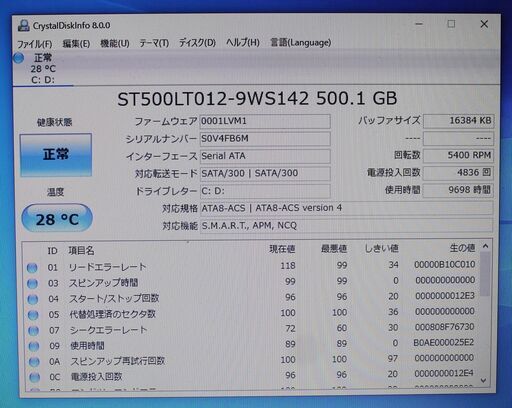Click status icon for 05 代替処理済のセクタ数 row
512x408 pixels.
[33, 315]
